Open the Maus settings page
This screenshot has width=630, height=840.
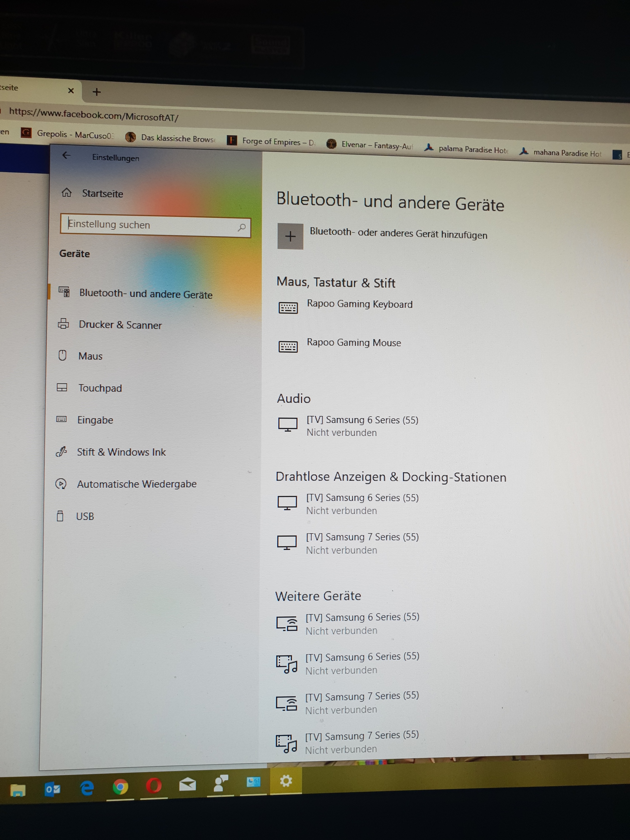point(90,356)
